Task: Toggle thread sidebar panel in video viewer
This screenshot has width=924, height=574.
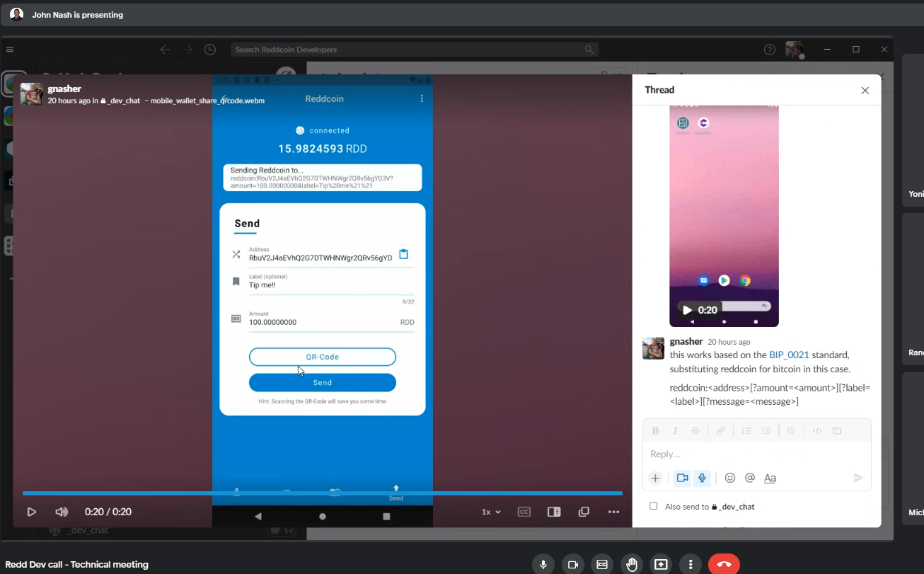Action: pyautogui.click(x=554, y=512)
